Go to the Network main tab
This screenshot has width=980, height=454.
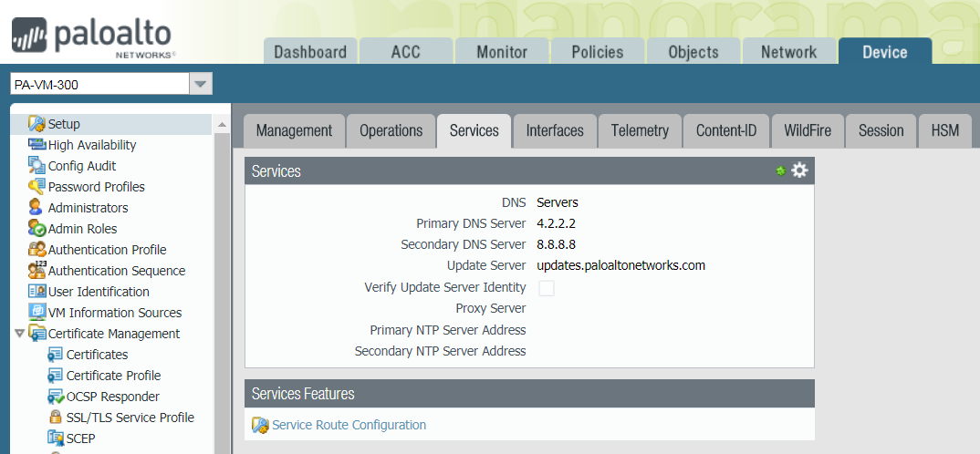pos(788,52)
